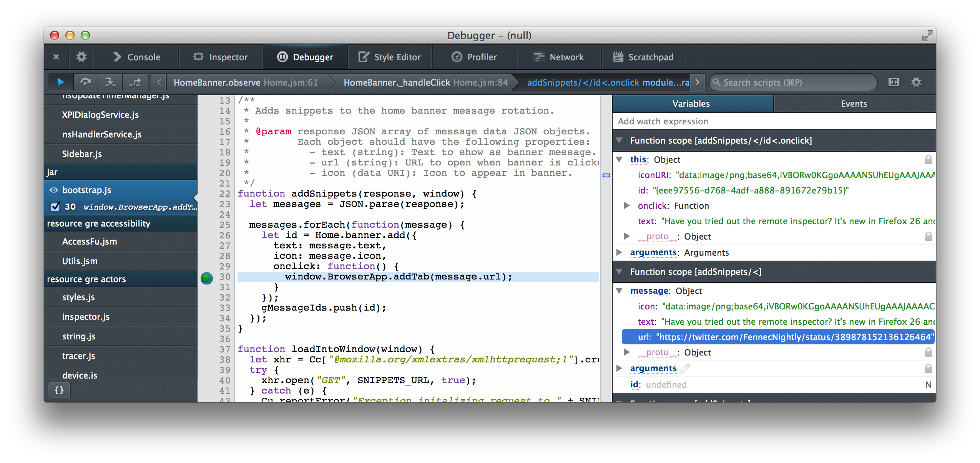Click the Step Over debugger icon

[86, 82]
